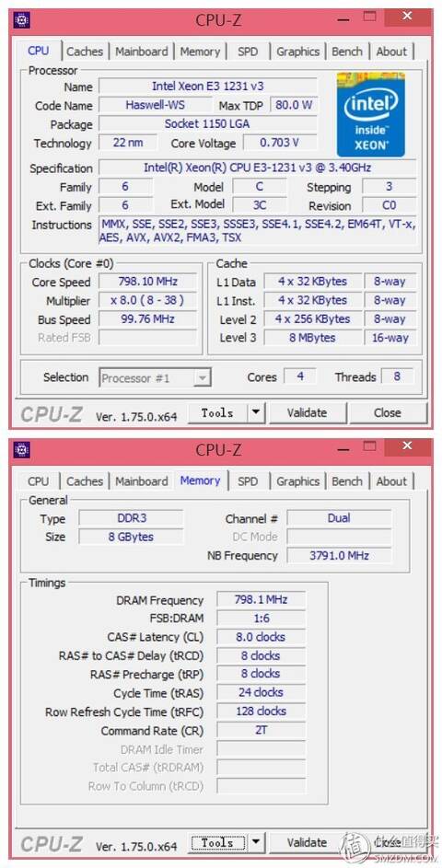This screenshot has height=868, width=442.
Task: Maximize the bottom CPU-Z window
Action: point(369,446)
